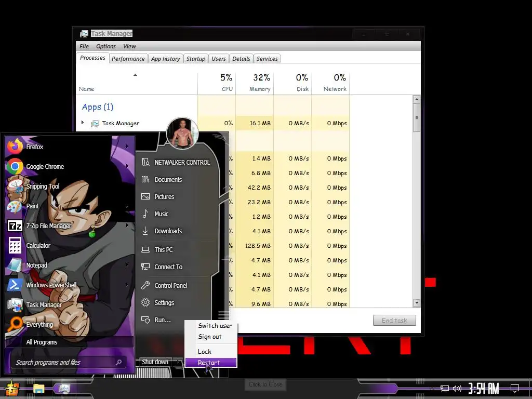This screenshot has width=532, height=399.
Task: Click the Shut down button
Action: [x=155, y=362]
